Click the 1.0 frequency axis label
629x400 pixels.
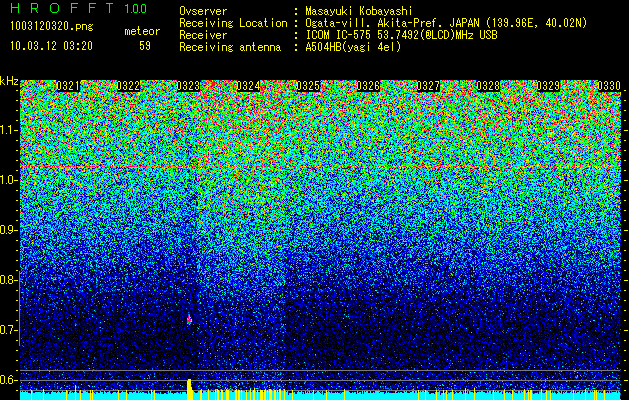click(x=8, y=180)
